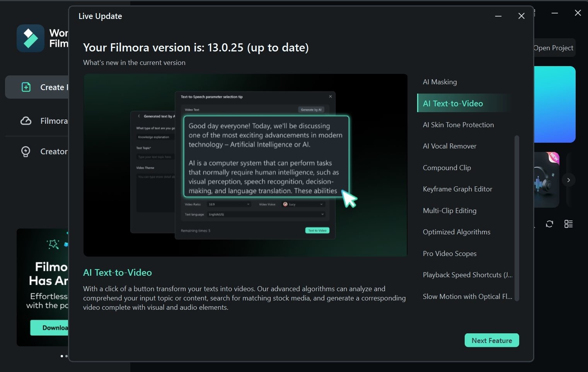Select Keyframe Graph Editor feature

click(457, 189)
